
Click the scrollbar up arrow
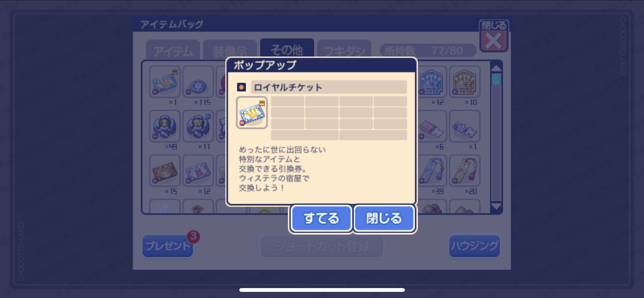(x=496, y=68)
